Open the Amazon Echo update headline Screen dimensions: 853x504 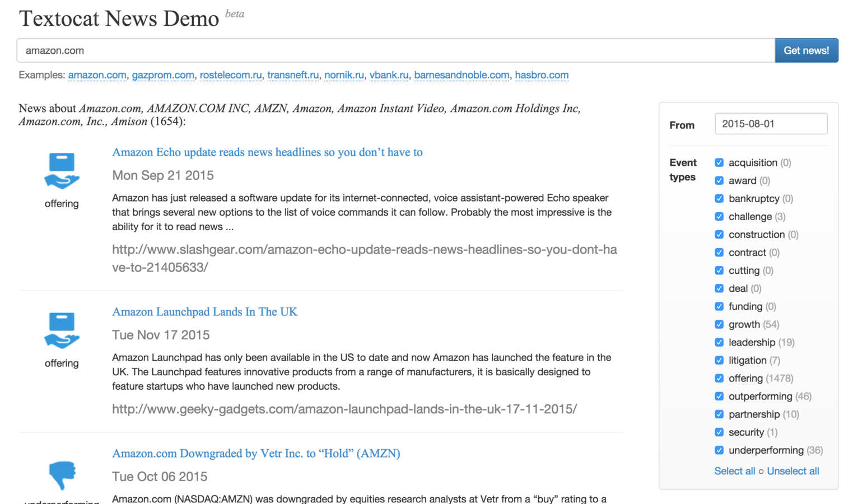[x=267, y=152]
